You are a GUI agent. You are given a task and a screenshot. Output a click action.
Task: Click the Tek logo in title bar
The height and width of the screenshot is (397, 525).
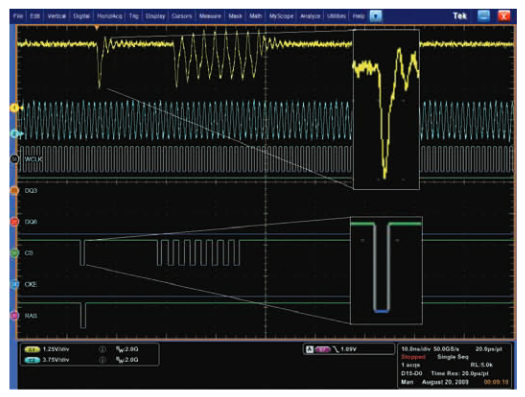[x=460, y=16]
